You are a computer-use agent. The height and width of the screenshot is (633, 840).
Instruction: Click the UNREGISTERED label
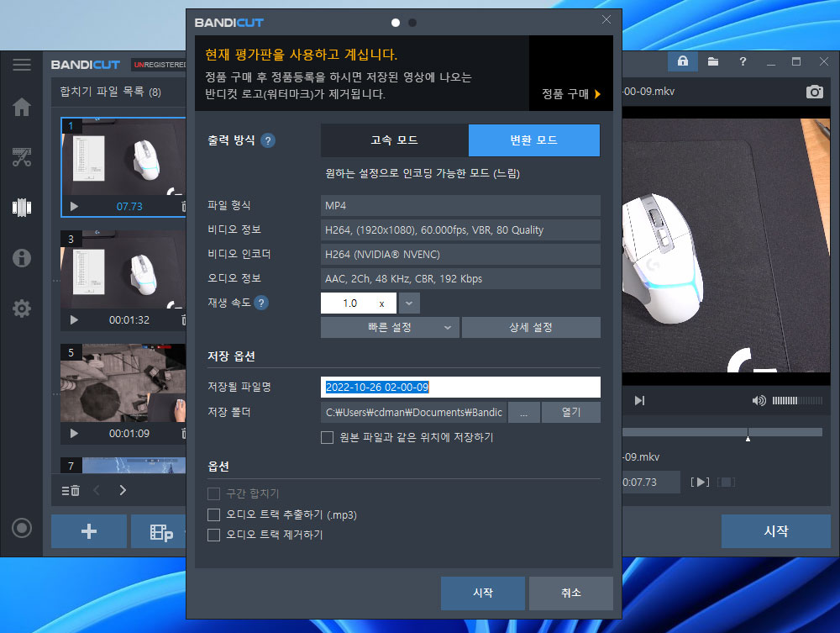[x=159, y=65]
